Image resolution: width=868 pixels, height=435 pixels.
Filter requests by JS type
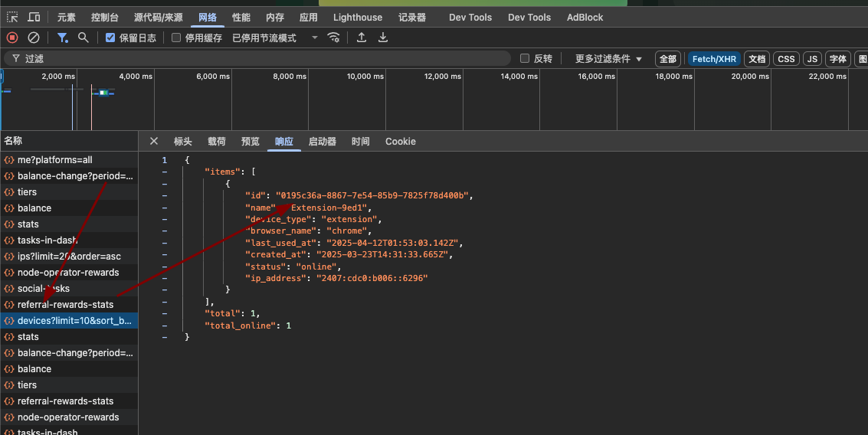[x=812, y=59]
